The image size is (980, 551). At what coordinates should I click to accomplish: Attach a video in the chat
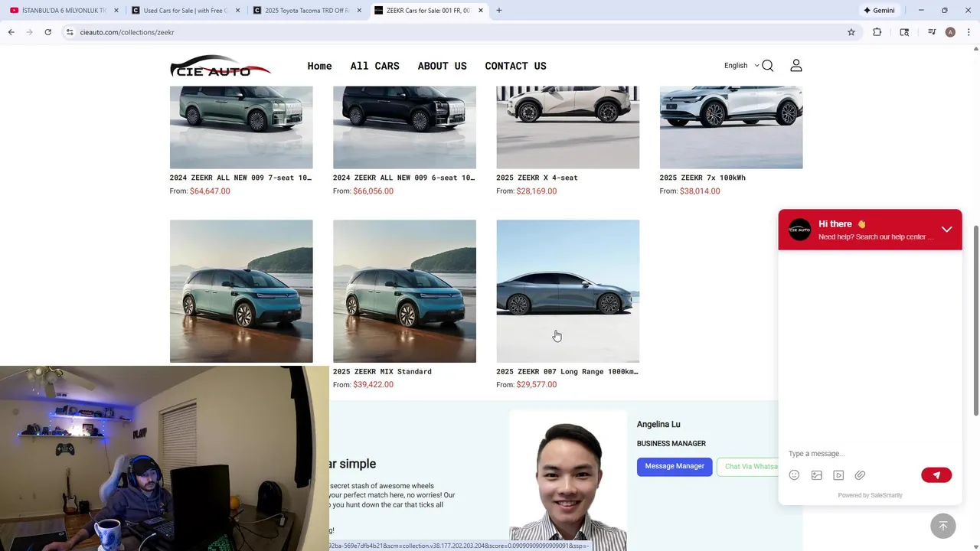(x=838, y=475)
